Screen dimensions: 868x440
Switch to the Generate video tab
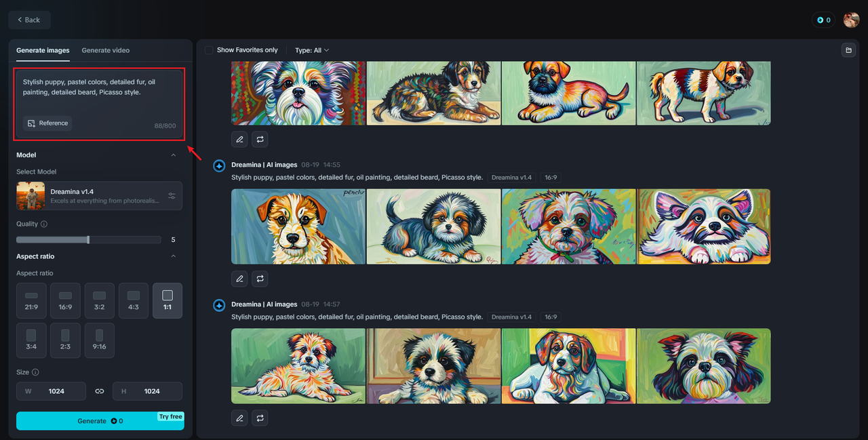(x=106, y=50)
